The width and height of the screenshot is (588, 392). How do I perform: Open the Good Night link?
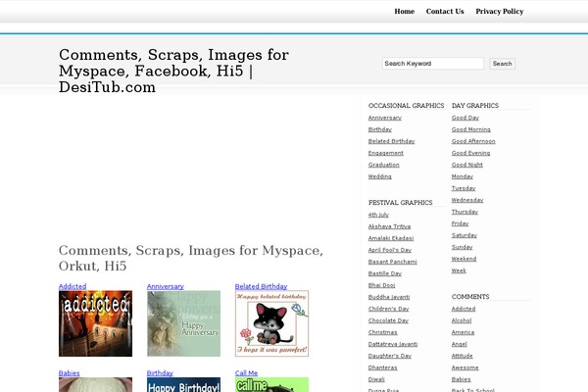coord(467,165)
